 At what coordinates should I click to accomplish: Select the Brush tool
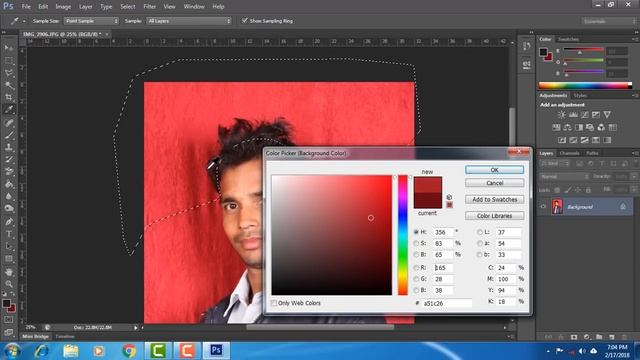coord(9,135)
